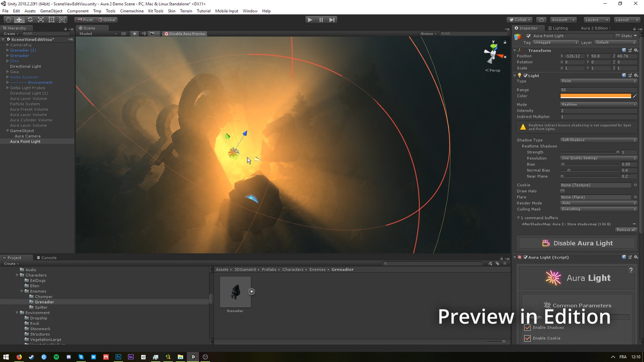The height and width of the screenshot is (362, 644).
Task: Select the Hand tool in the toolbar
Action: pos(8,19)
